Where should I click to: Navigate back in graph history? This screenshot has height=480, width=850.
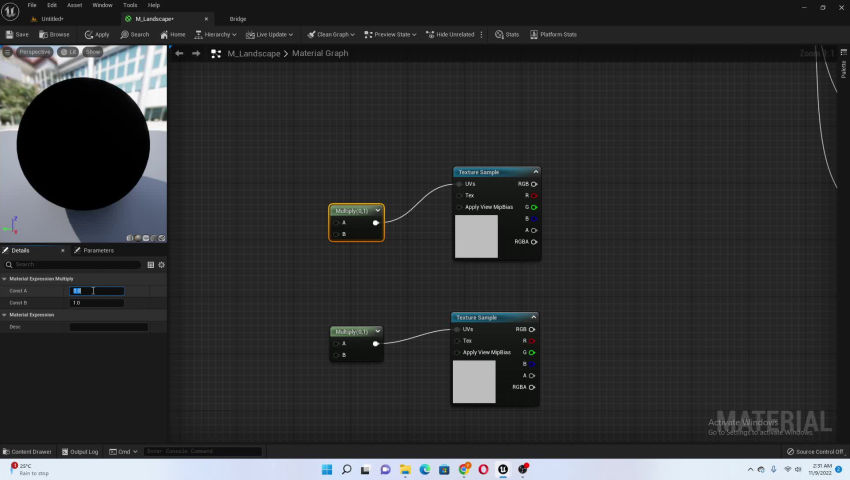tap(179, 53)
